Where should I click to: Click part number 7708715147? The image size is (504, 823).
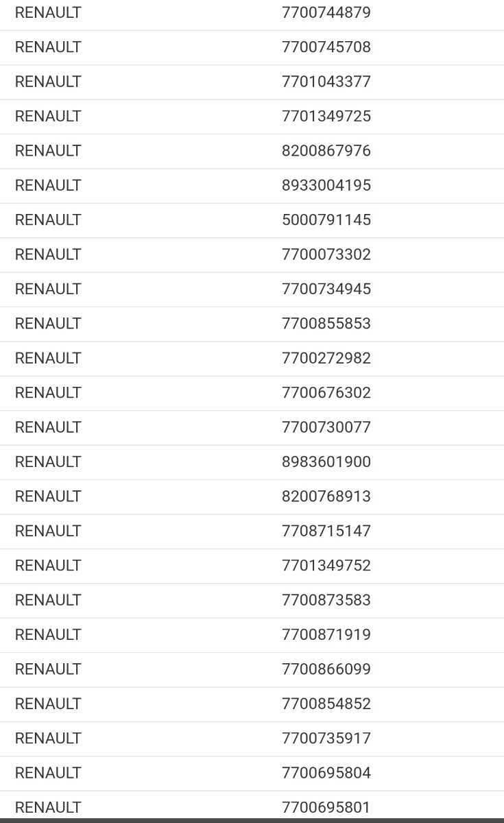(x=326, y=531)
